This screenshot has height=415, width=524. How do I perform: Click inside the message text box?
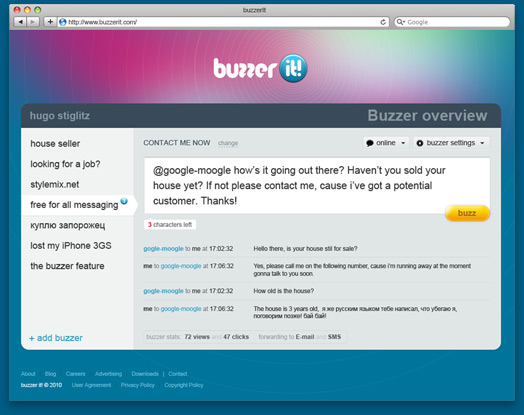[x=317, y=186]
